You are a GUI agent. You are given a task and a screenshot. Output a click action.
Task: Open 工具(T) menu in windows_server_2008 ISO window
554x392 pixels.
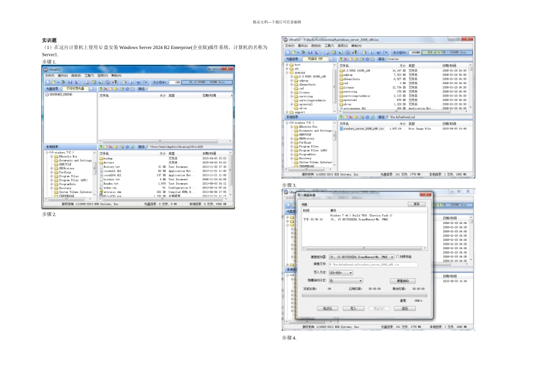(x=329, y=45)
